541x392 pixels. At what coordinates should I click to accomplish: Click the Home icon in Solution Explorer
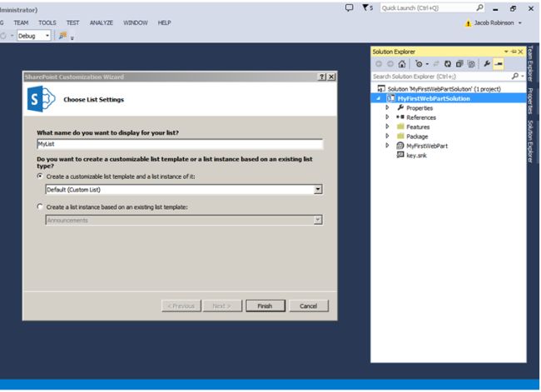click(402, 64)
